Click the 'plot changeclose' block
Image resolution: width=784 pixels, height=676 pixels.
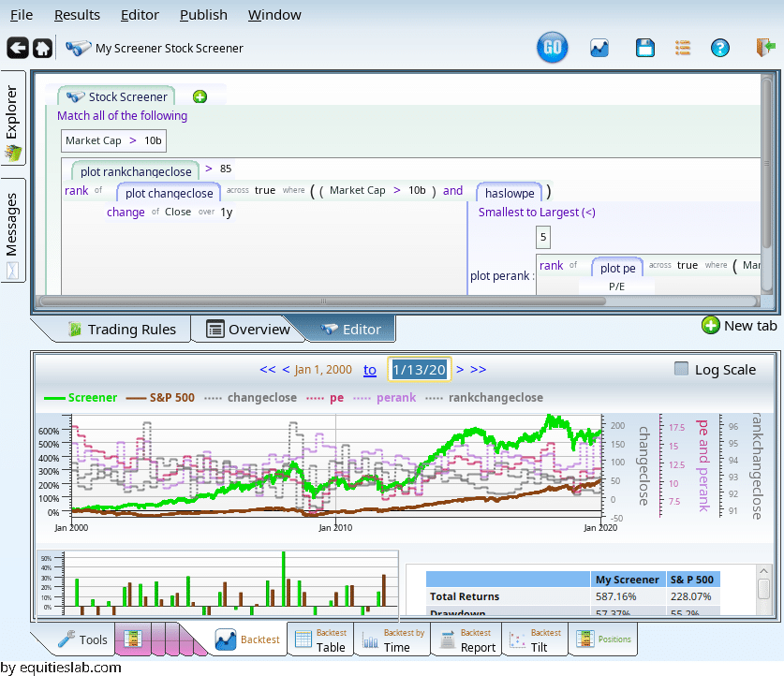[169, 193]
